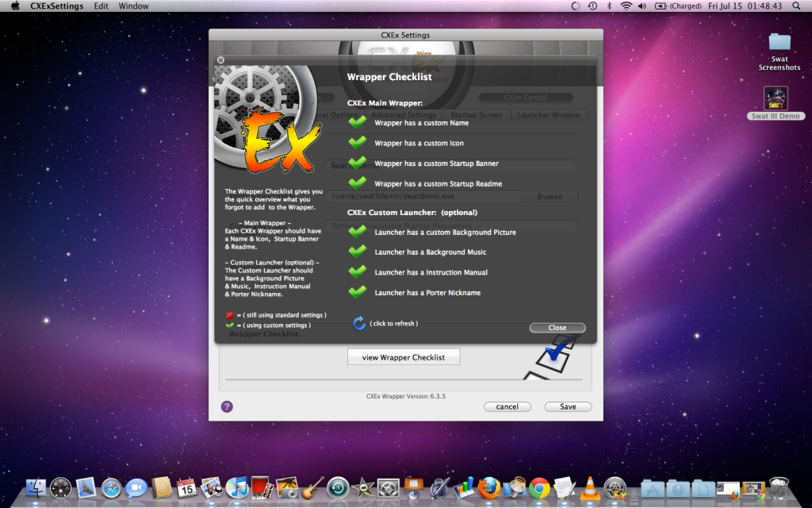Open the Apple menu
Image resolution: width=812 pixels, height=508 pixels.
tap(15, 6)
